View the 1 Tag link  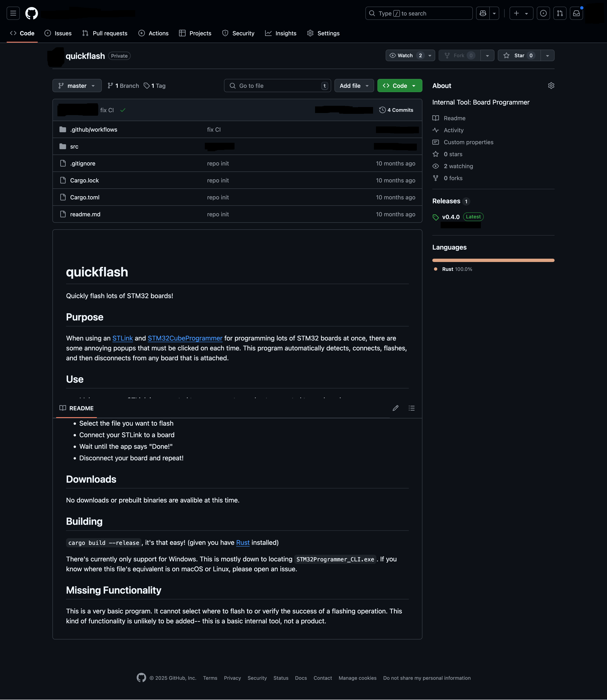[x=155, y=86]
